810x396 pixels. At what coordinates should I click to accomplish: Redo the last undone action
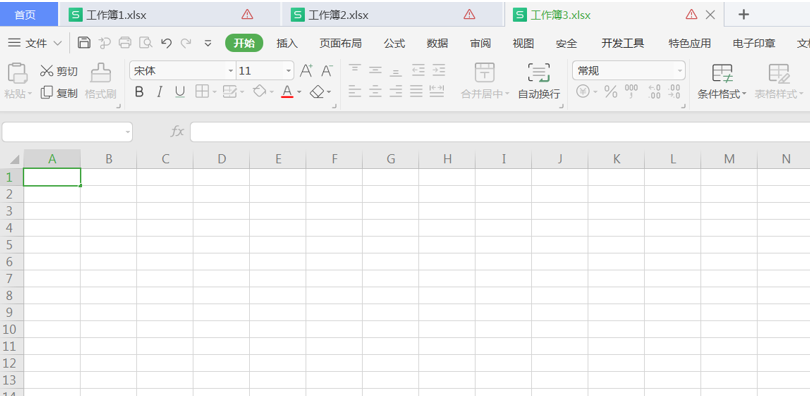(x=186, y=43)
